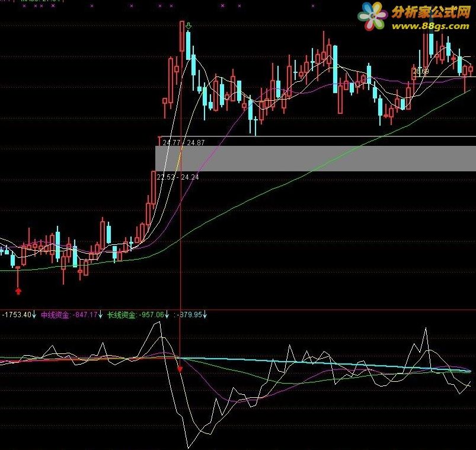Click the -379.95 indicator value
This screenshot has width=476, height=450.
point(190,315)
